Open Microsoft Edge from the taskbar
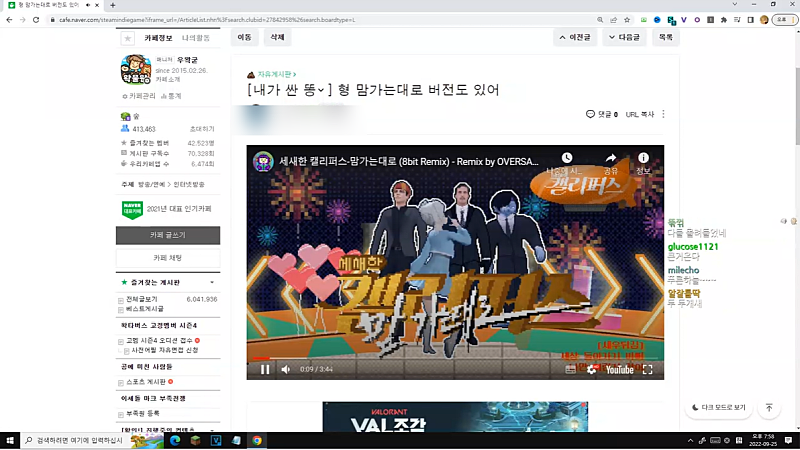Viewport: 800px width, 450px height. click(x=175, y=440)
